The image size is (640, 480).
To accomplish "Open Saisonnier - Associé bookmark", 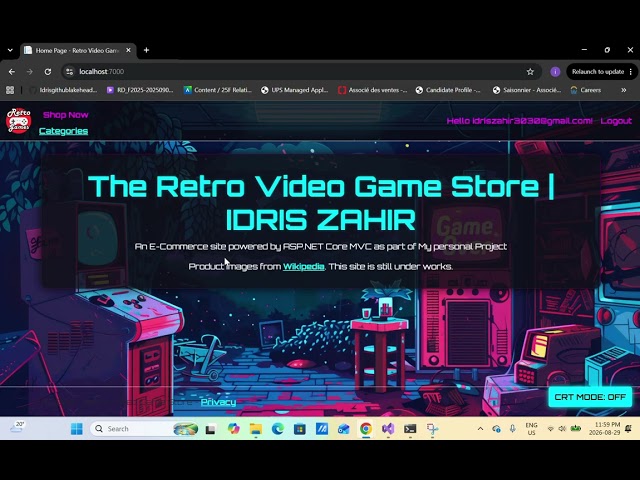I will pos(527,90).
